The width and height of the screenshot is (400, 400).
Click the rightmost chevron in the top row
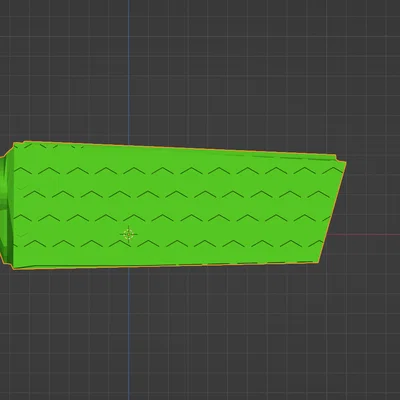(x=333, y=171)
